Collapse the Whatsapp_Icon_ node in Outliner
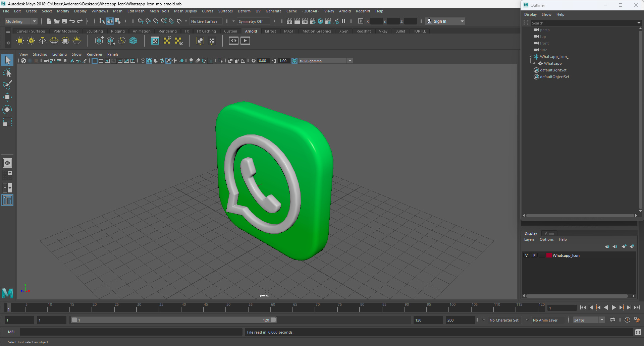This screenshot has height=346, width=644. coord(531,57)
